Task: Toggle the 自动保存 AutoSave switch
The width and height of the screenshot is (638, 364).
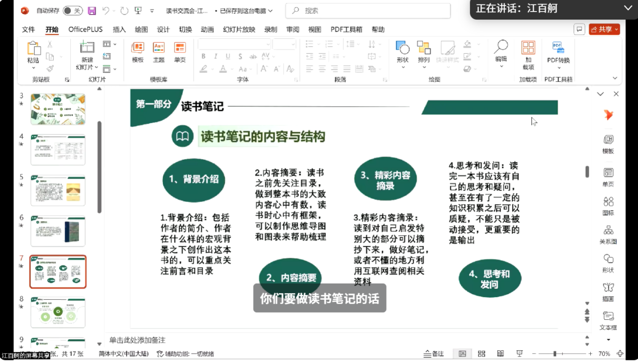Action: (72, 11)
